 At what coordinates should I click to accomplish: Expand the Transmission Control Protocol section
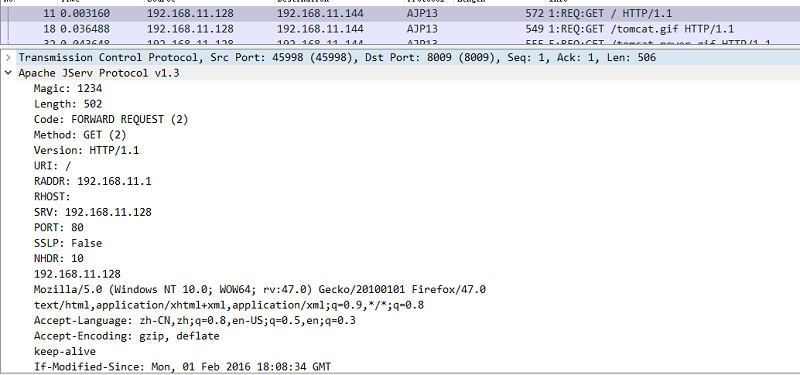[x=8, y=58]
